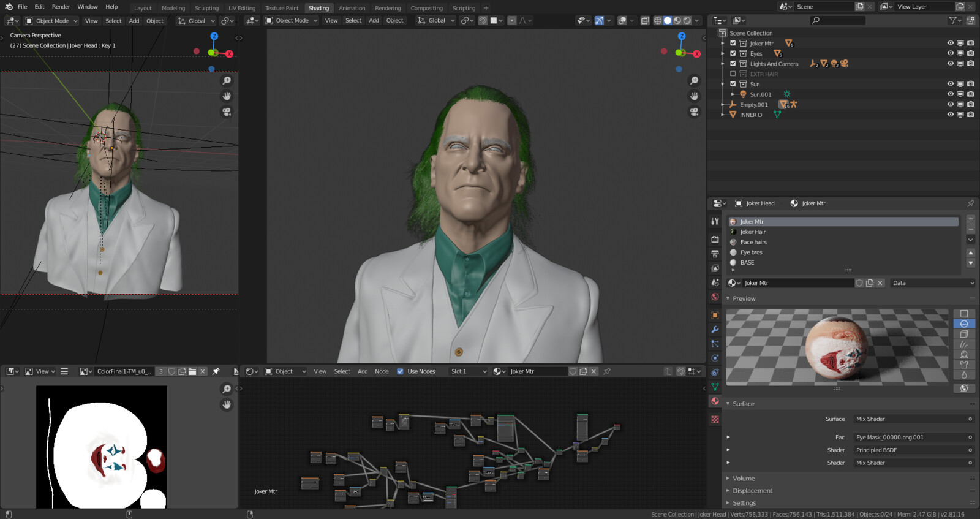The width and height of the screenshot is (980, 519).
Task: Open the Material properties tab
Action: pos(715,401)
